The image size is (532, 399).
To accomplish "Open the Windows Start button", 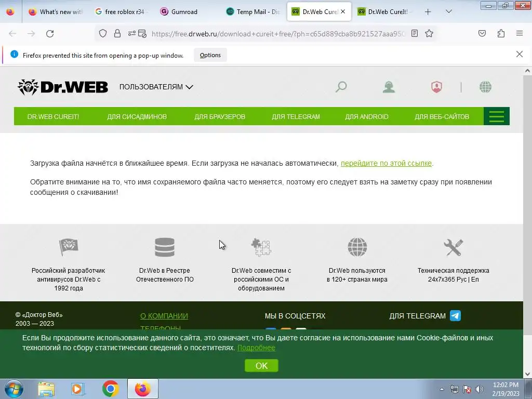I will point(14,389).
